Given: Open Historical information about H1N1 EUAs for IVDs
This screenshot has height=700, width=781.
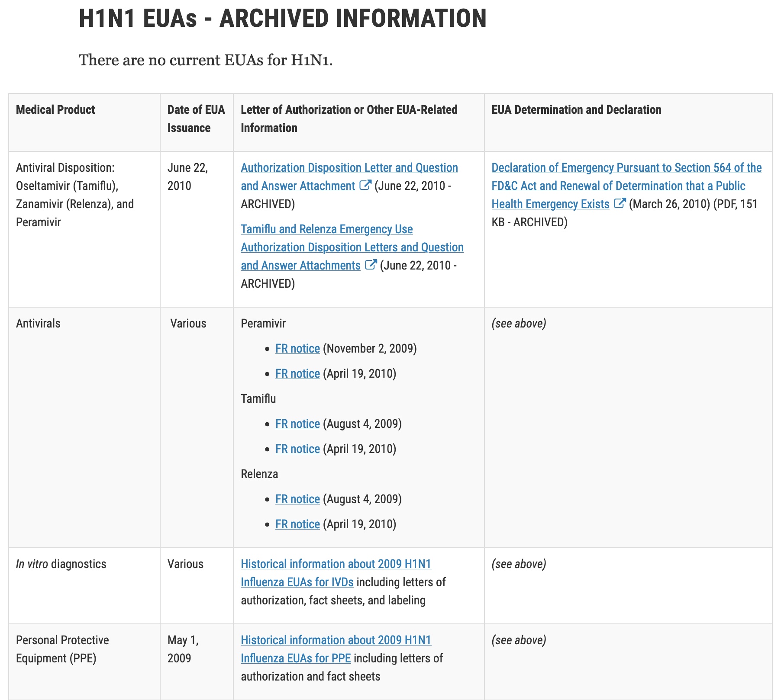Looking at the screenshot, I should coord(336,564).
